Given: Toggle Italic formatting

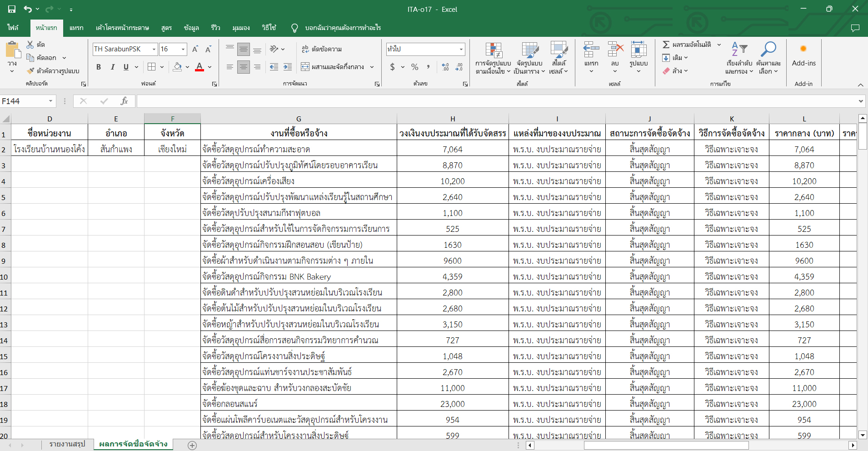Looking at the screenshot, I should [112, 67].
